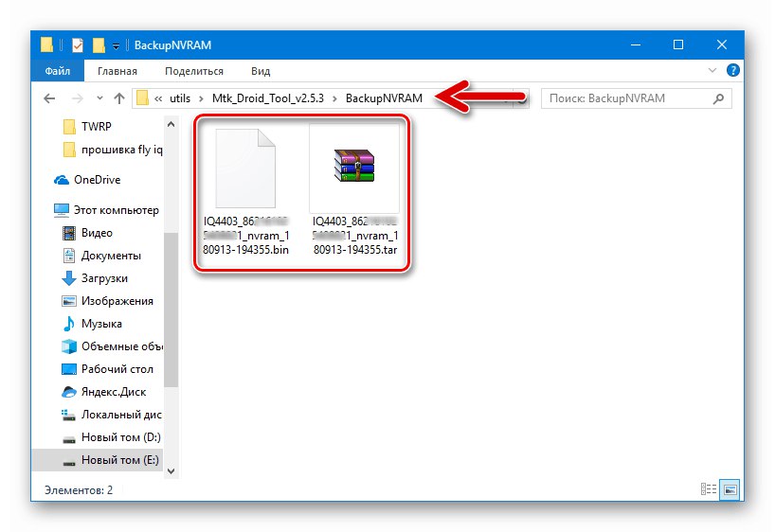Open the Поделиться ribbon tab
This screenshot has height=532, width=775.
coord(193,71)
